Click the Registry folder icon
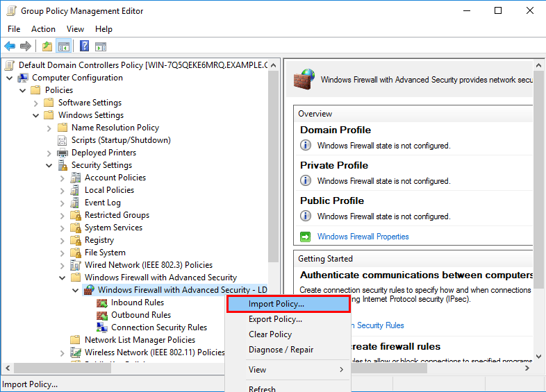546x392 pixels. tap(76, 240)
